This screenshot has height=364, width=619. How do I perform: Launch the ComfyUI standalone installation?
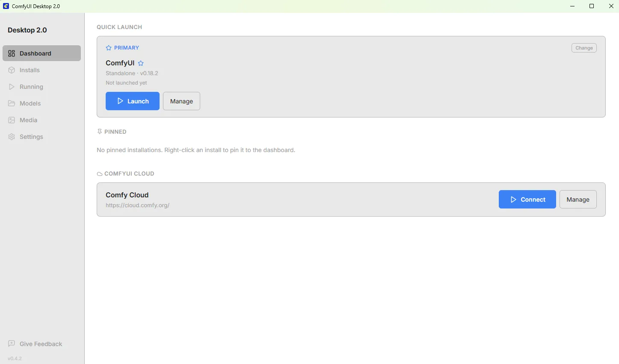(x=132, y=101)
